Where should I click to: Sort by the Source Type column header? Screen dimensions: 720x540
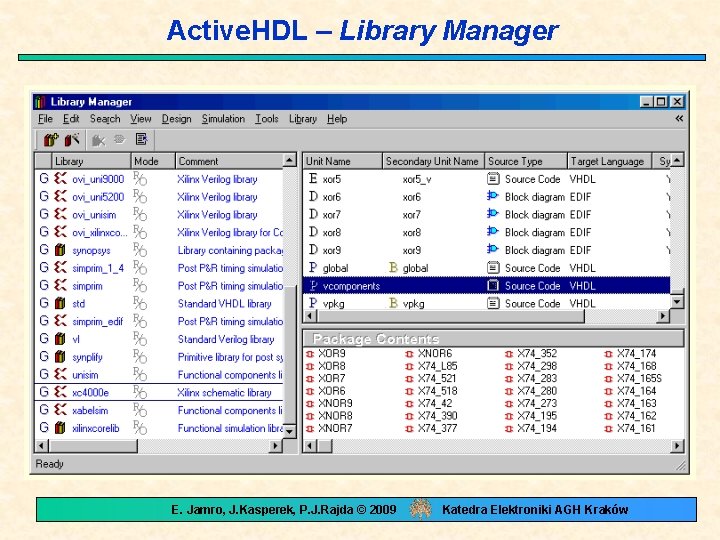pyautogui.click(x=526, y=161)
